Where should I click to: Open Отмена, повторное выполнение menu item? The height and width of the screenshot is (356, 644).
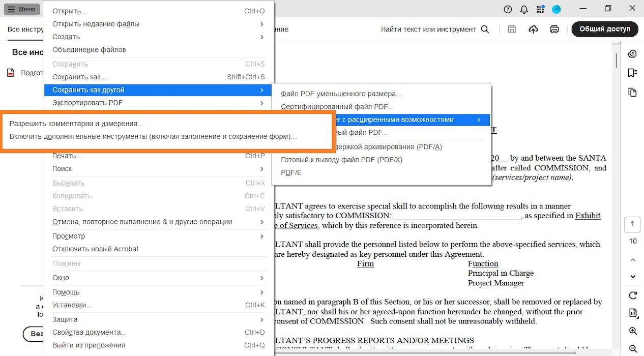click(159, 222)
